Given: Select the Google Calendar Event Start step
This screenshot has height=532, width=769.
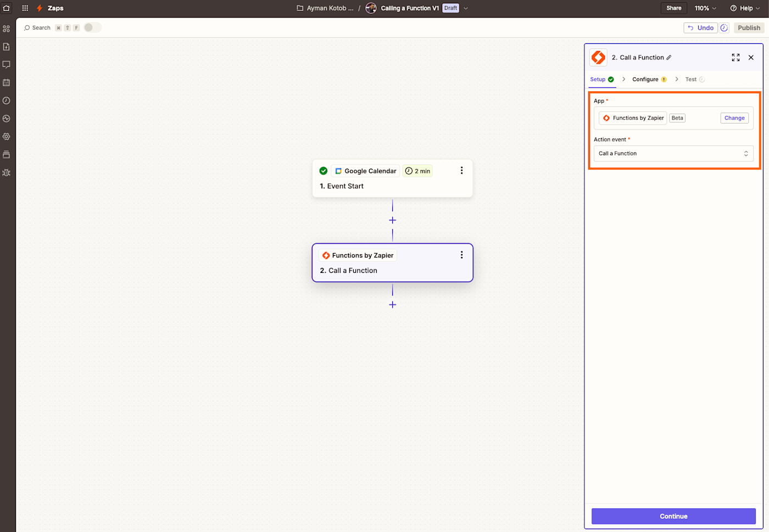Looking at the screenshot, I should (392, 178).
